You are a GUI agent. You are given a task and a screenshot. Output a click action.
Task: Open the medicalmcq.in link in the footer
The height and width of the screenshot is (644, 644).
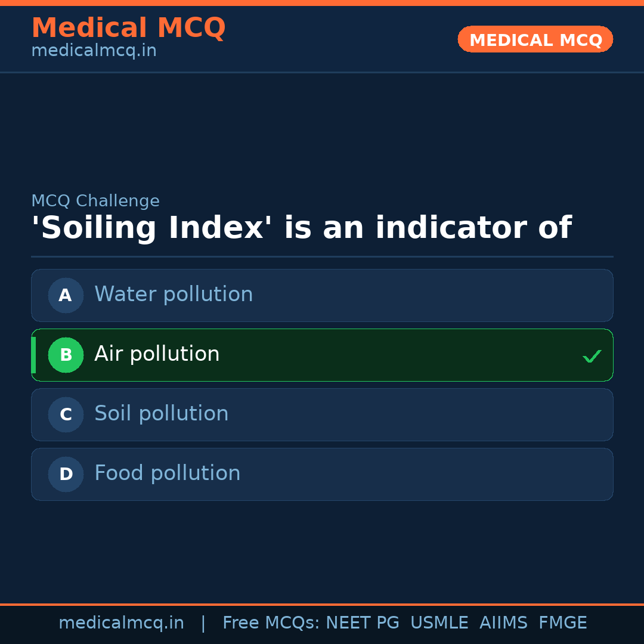[x=121, y=623]
